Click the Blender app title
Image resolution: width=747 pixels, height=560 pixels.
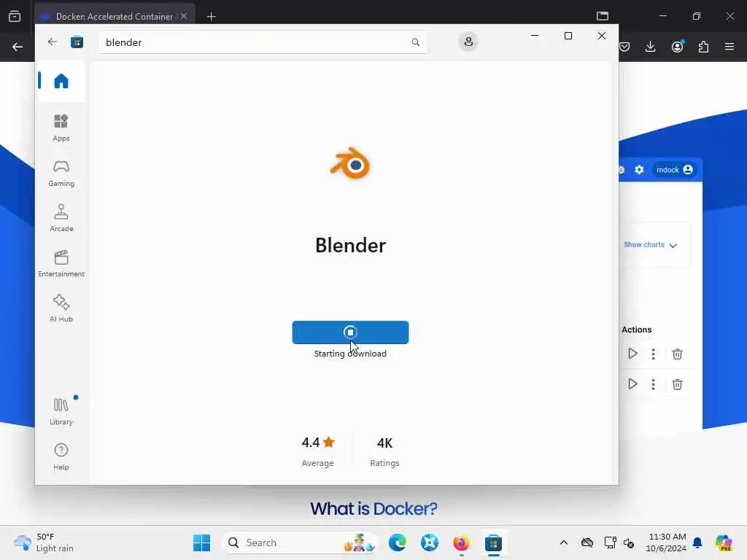[x=350, y=246]
